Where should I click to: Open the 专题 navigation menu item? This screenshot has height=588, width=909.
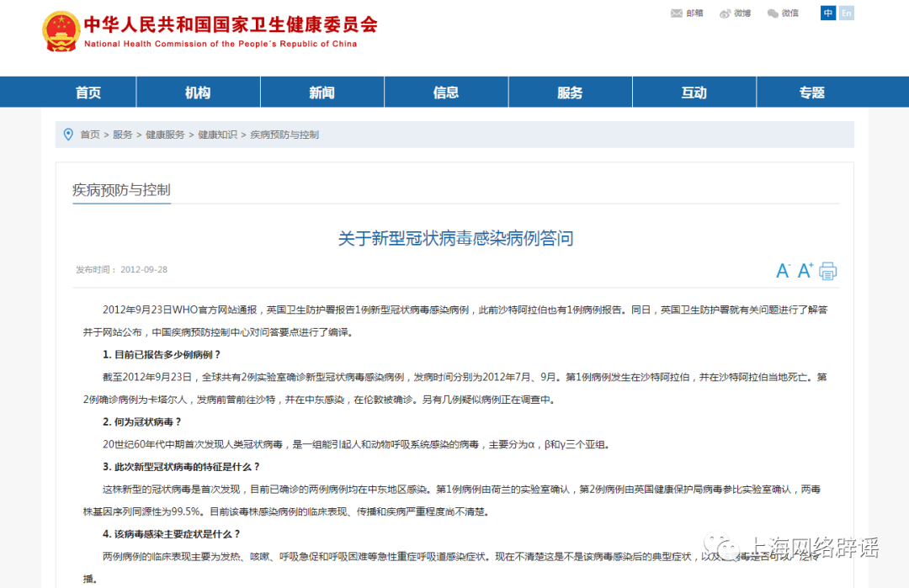tap(812, 92)
